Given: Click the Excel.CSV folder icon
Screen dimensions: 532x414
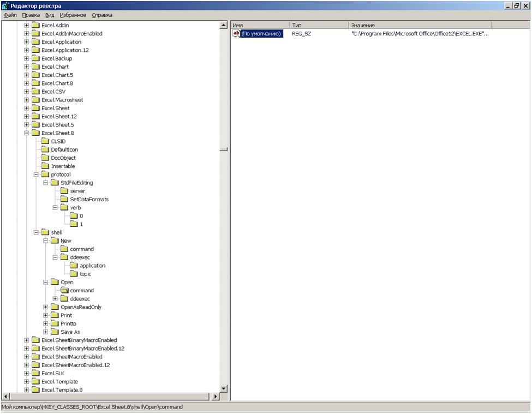Looking at the screenshot, I should point(35,92).
